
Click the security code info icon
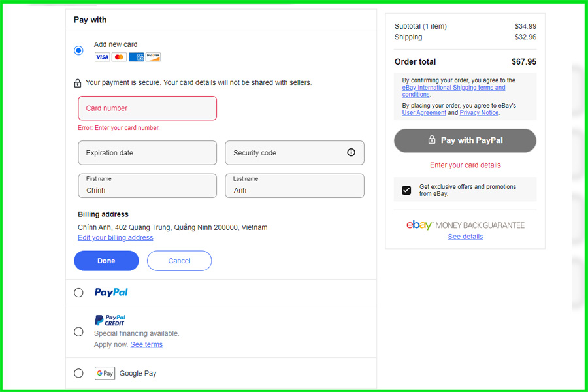click(x=351, y=152)
